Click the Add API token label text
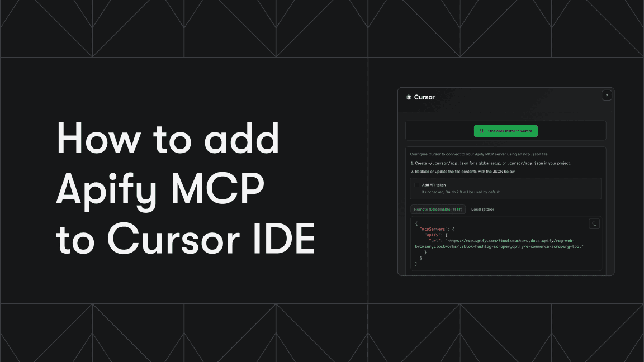Viewport: 644px width, 362px height. 435,184
